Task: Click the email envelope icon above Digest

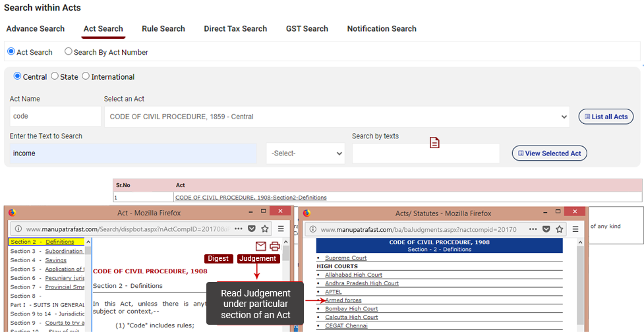Action: coord(261,246)
